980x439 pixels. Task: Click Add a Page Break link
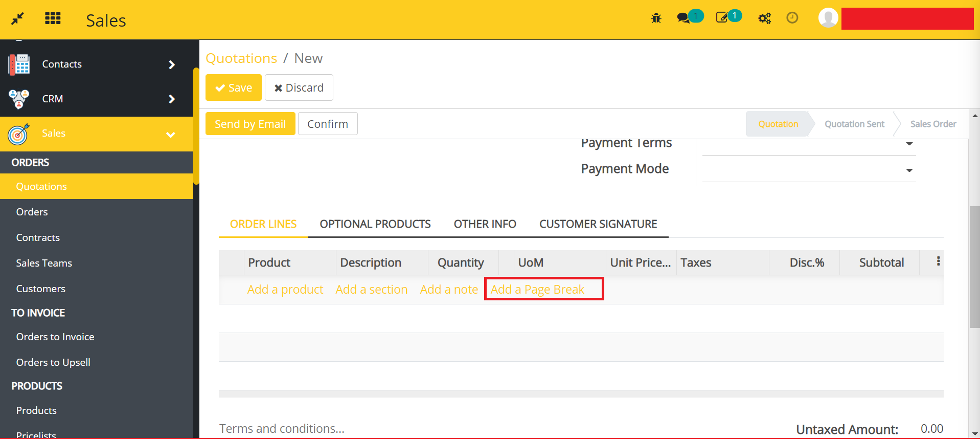click(x=537, y=290)
